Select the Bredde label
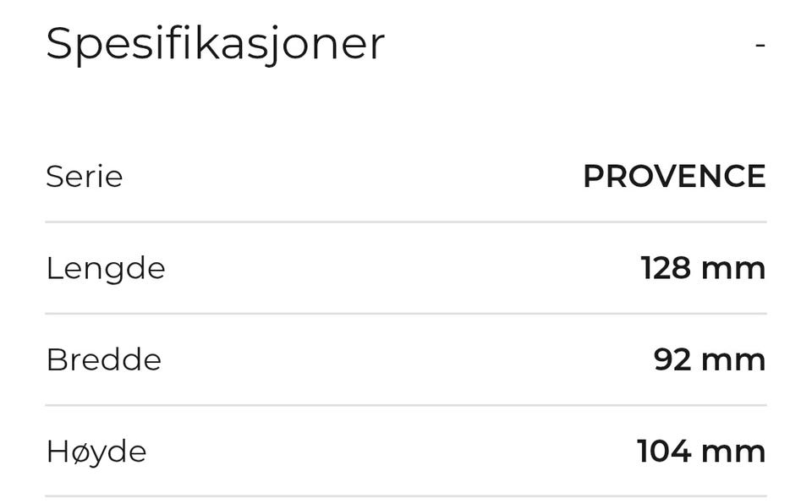The width and height of the screenshot is (812, 504). pyautogui.click(x=103, y=360)
